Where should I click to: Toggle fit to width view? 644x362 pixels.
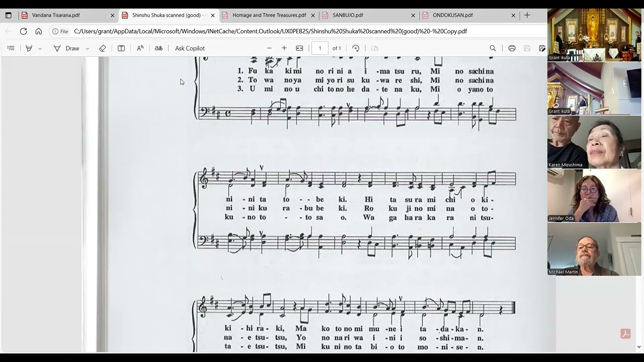pyautogui.click(x=299, y=48)
